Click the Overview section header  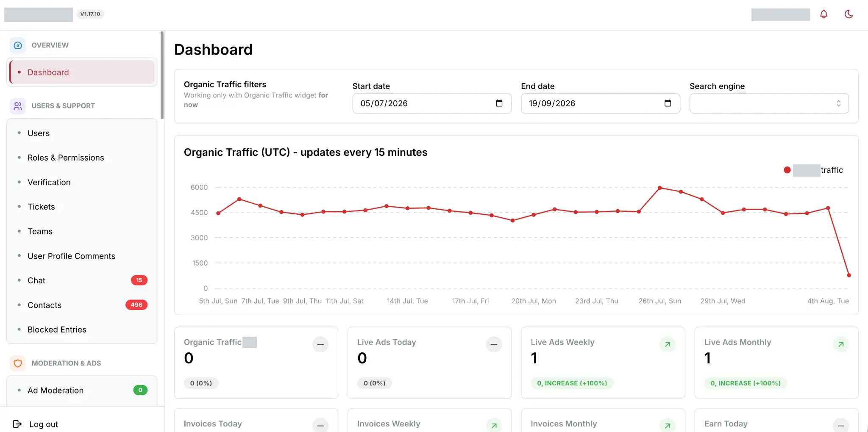click(x=50, y=45)
